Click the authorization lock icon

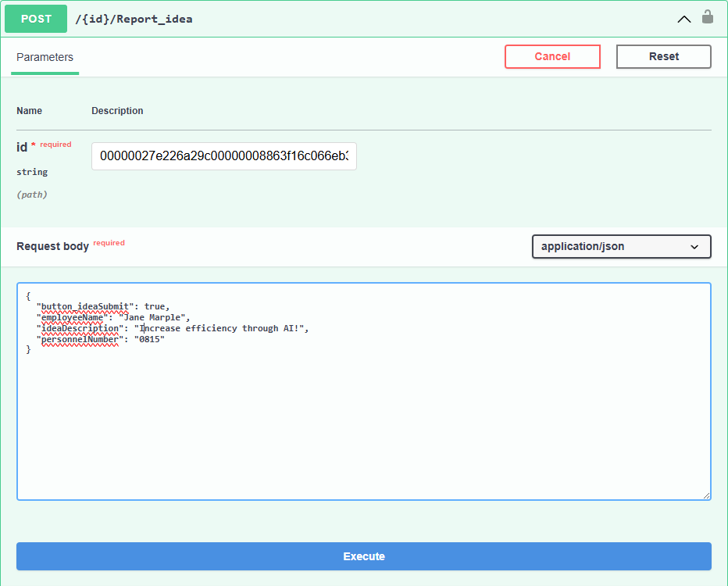click(x=708, y=17)
